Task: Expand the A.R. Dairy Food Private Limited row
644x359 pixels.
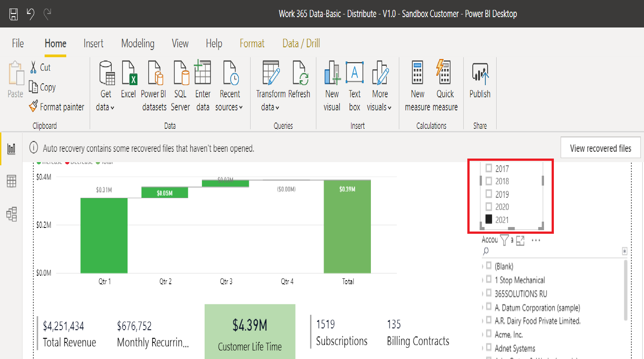Action: click(483, 321)
